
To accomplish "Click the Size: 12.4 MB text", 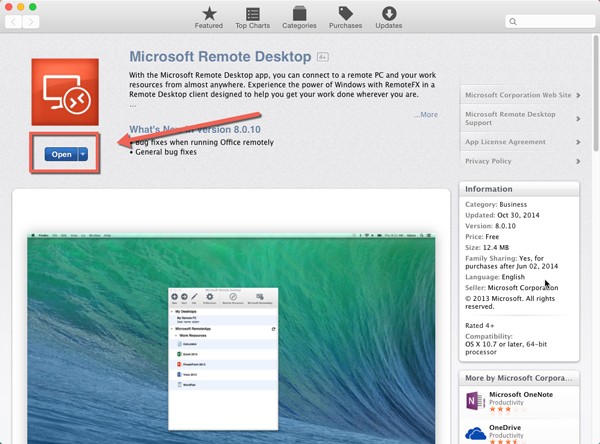I will tap(487, 247).
